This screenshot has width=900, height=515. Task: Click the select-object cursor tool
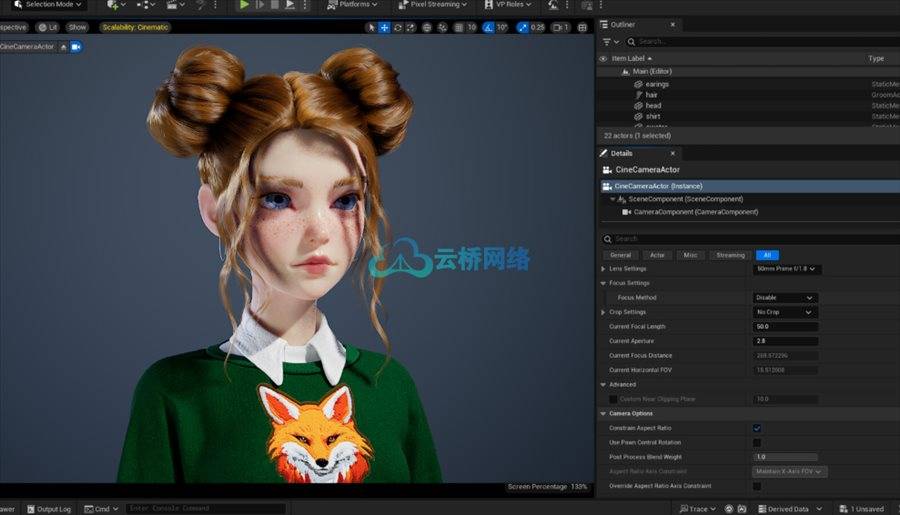pyautogui.click(x=371, y=28)
